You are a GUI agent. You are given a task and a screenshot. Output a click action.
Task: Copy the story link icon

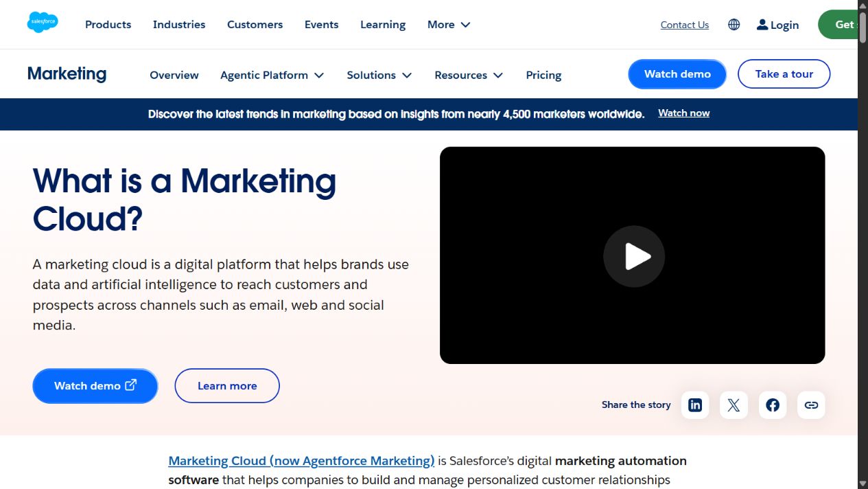[x=811, y=405]
